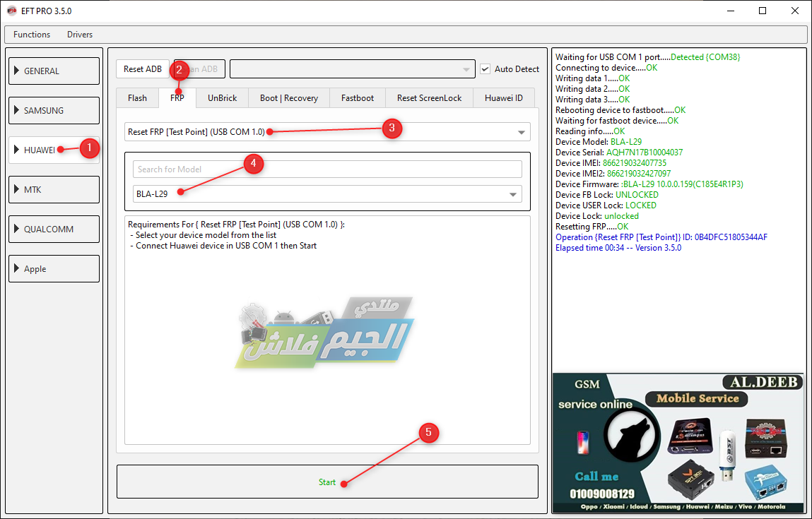The height and width of the screenshot is (519, 812).
Task: Minimize the EFT PRO window
Action: (x=730, y=11)
